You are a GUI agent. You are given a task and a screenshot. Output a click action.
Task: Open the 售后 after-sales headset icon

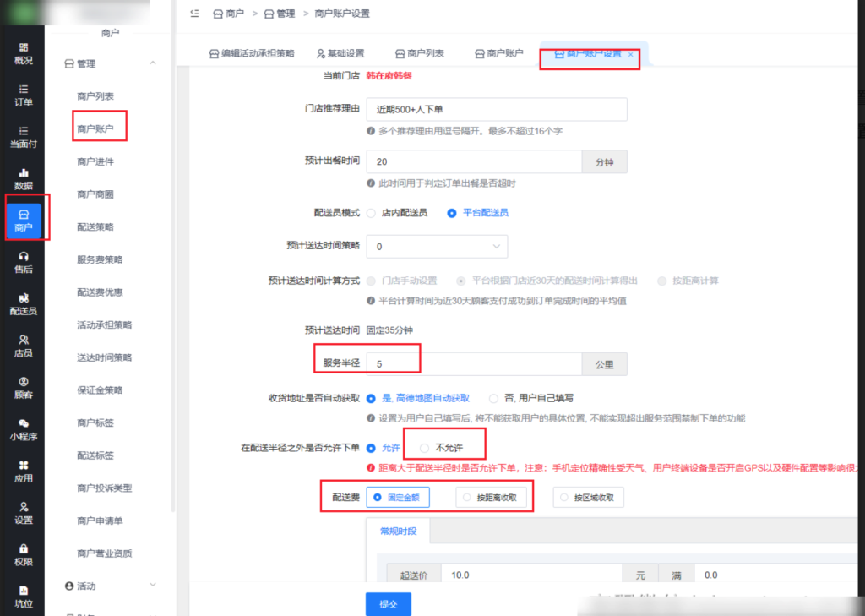tap(24, 256)
